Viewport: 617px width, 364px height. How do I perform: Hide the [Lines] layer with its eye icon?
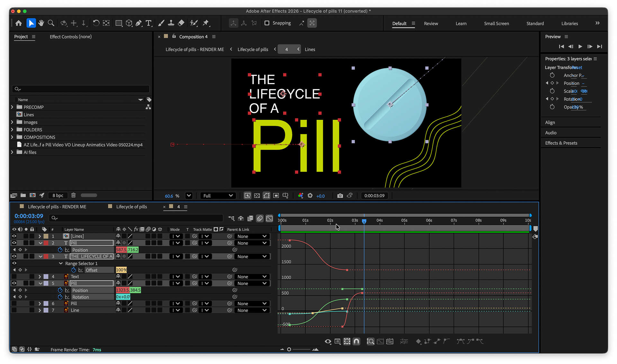tap(14, 236)
